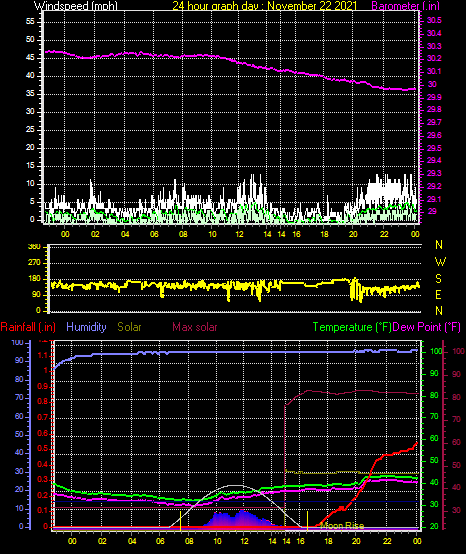Screen dimensions: 466x554
Task: Click the blue "Humidity" legend label
Action: pyautogui.click(x=86, y=327)
